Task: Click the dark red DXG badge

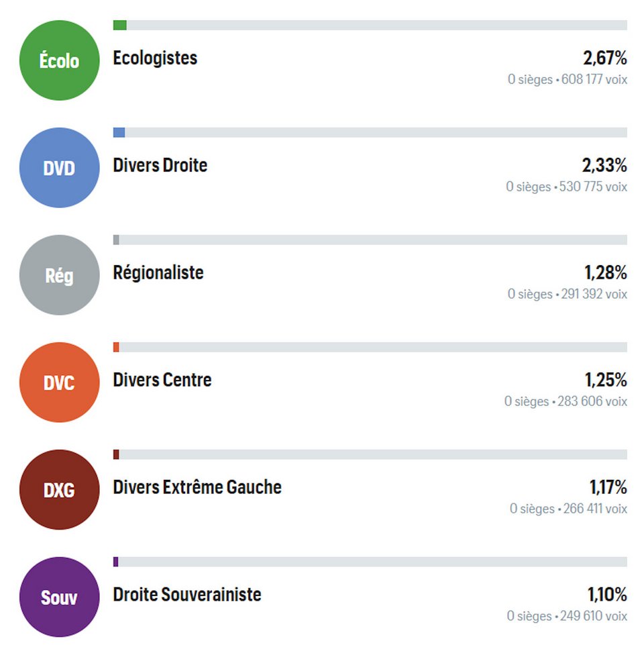Action: pyautogui.click(x=59, y=490)
